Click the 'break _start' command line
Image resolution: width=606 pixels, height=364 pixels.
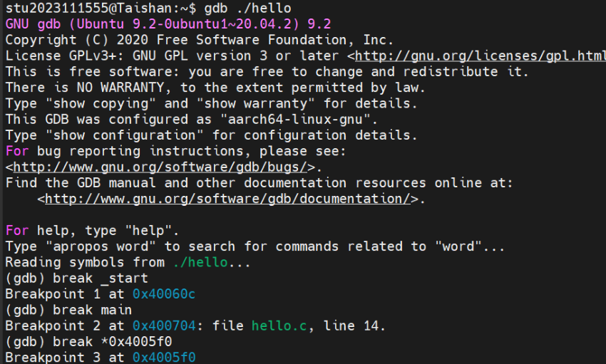76,279
